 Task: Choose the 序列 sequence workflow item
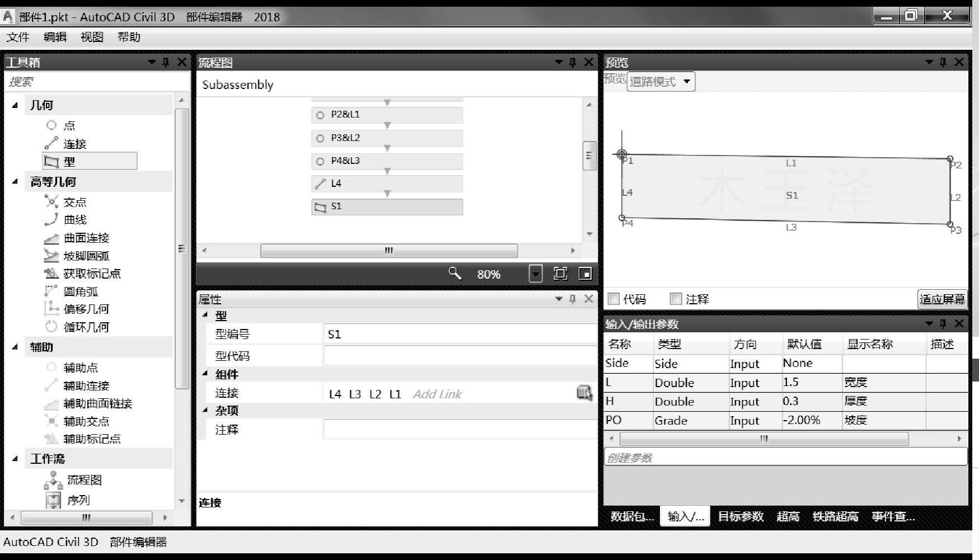point(68,500)
